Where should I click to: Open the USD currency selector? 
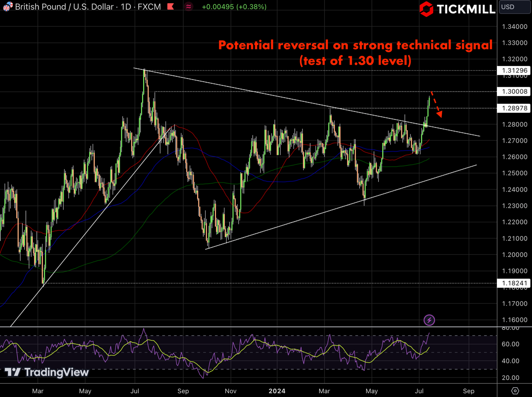[x=515, y=7]
